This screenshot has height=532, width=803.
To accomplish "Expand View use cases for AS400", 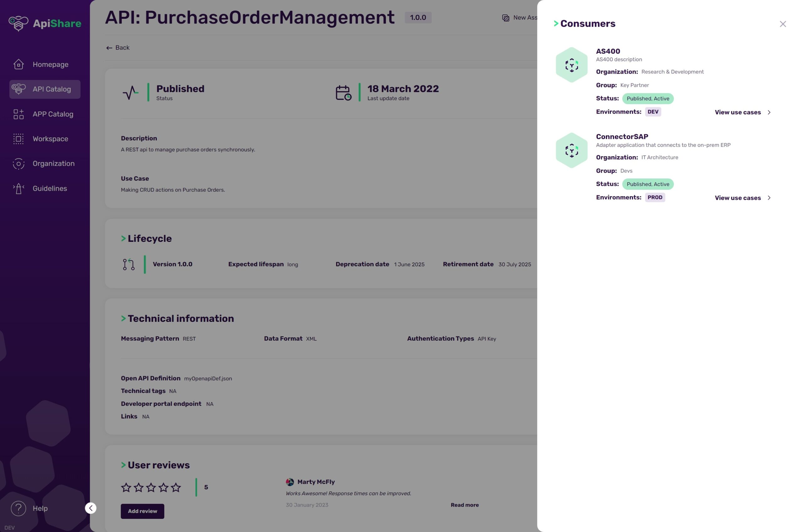I will [x=742, y=112].
